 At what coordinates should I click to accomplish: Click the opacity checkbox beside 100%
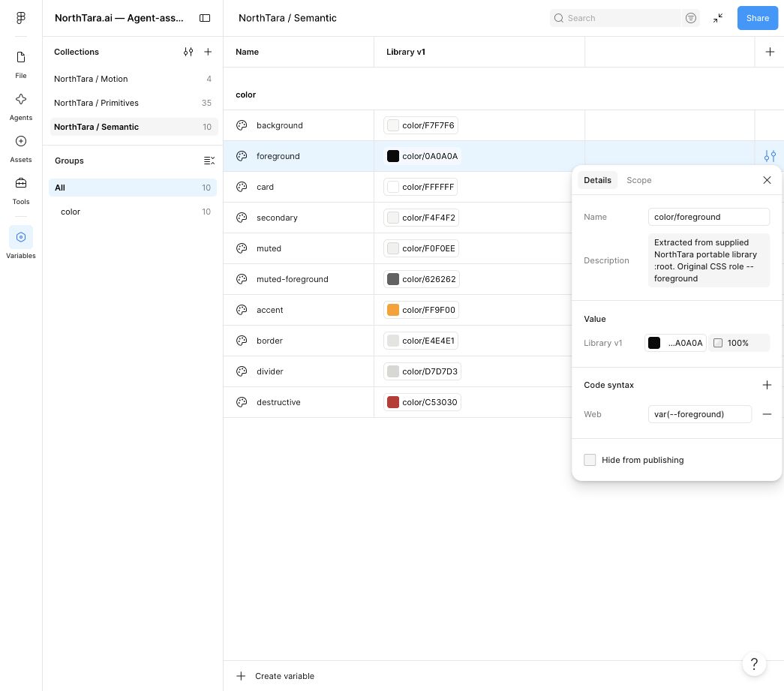(x=717, y=343)
